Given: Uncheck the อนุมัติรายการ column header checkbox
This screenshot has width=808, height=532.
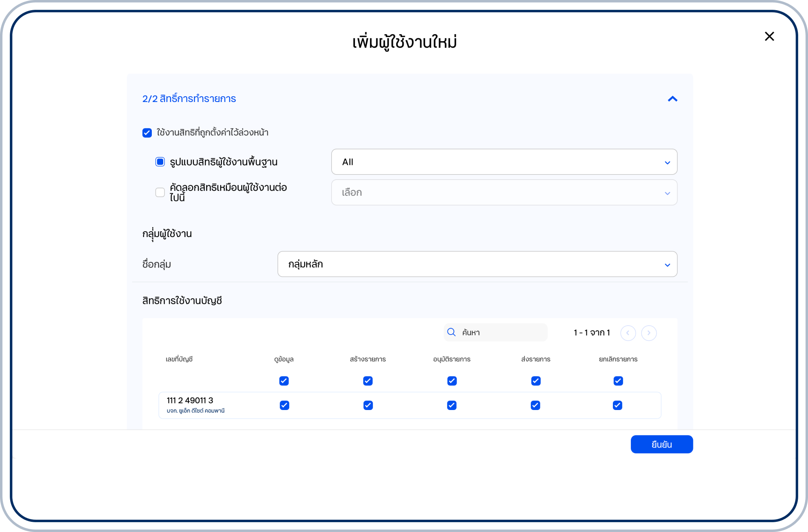Looking at the screenshot, I should pyautogui.click(x=452, y=381).
